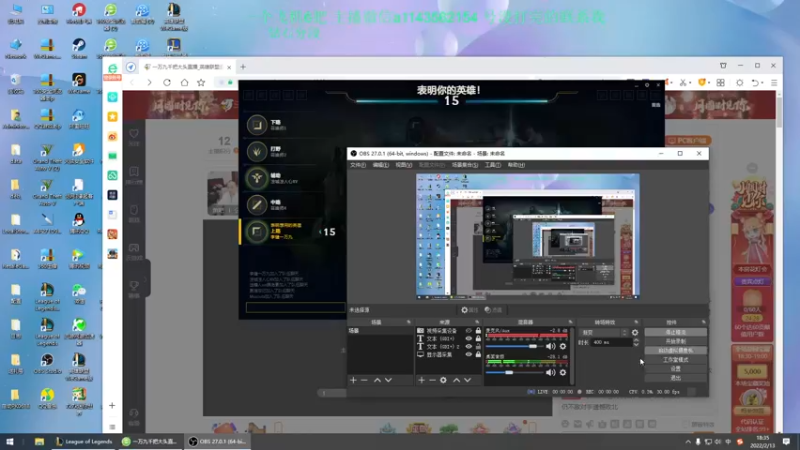Viewport: 800px width, 450px height.
Task: Move scene up in the Scenes panel
Action: (x=377, y=380)
